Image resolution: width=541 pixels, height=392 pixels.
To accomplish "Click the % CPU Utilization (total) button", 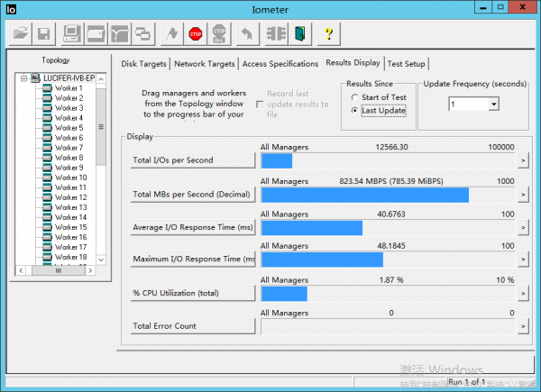I will tap(193, 294).
